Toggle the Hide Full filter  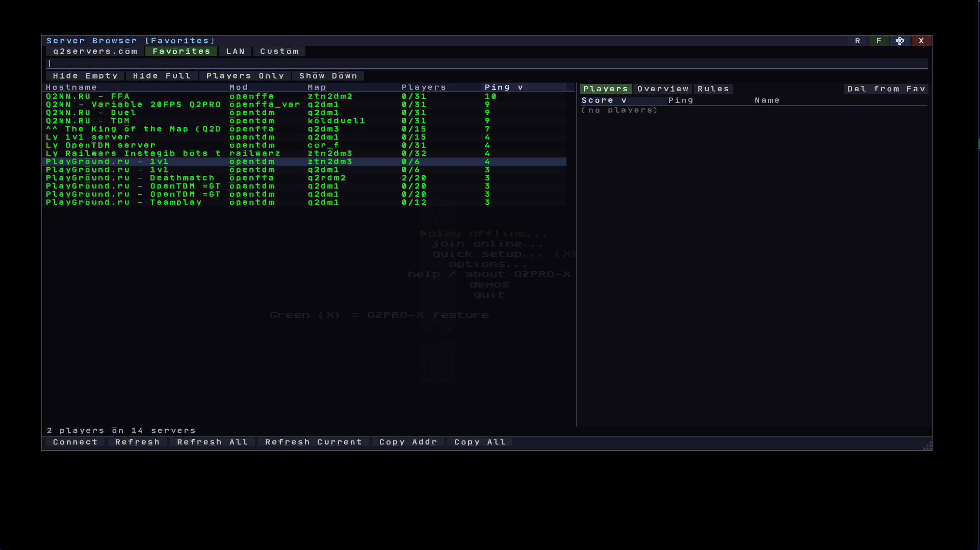[x=161, y=75]
